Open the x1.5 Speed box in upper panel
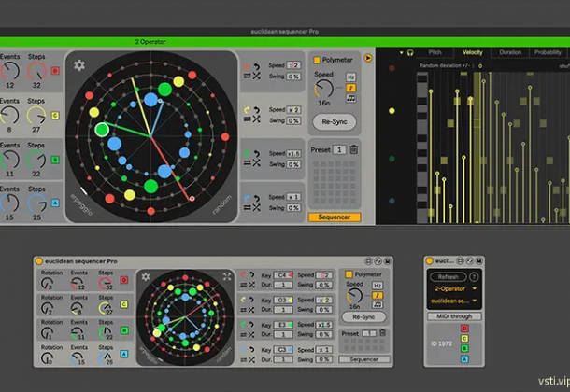This screenshot has width=570, height=392. (x=293, y=153)
